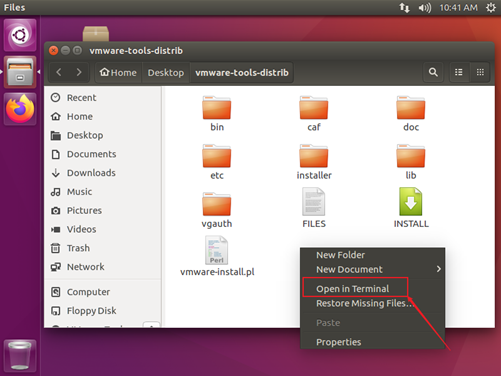Open the system gear menu

[491, 7]
